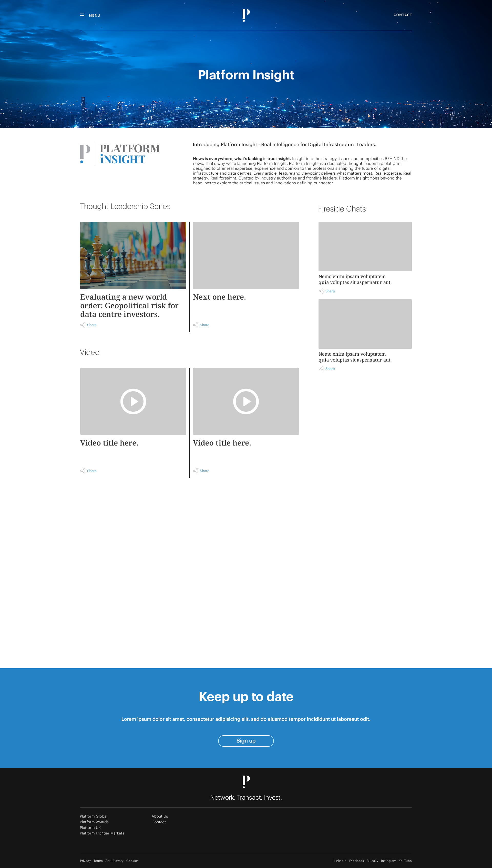Click the Platform Insight logo near the intro text
The width and height of the screenshot is (492, 868).
[x=120, y=154]
